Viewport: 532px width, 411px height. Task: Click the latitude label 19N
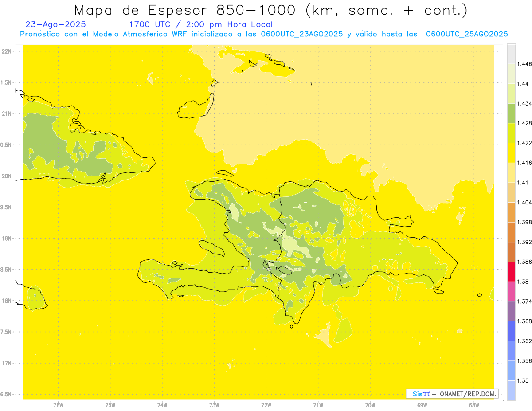[7, 239]
